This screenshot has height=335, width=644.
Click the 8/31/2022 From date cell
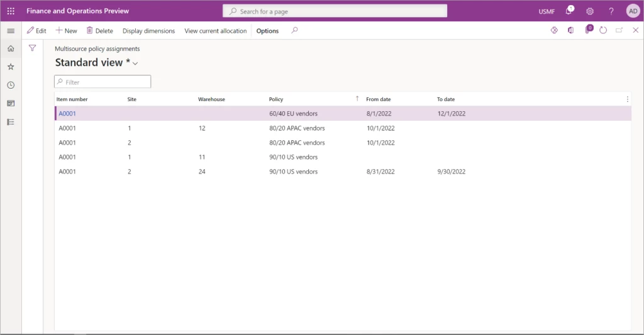tap(380, 172)
